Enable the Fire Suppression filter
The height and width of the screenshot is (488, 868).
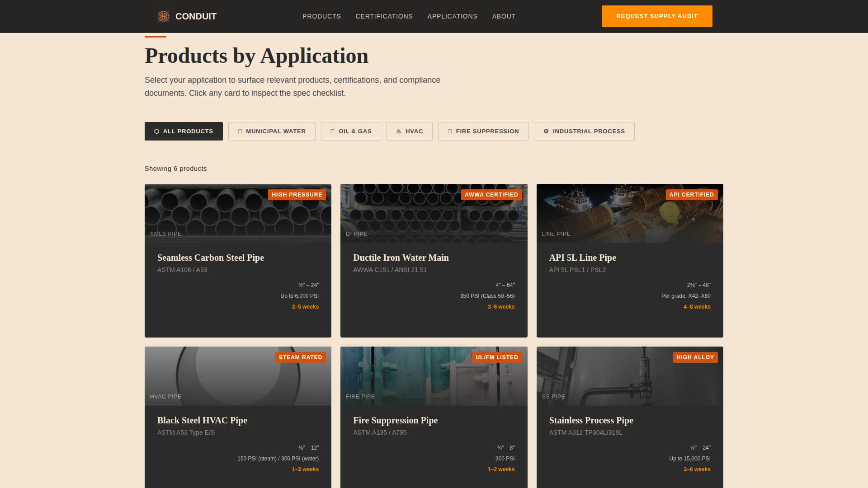coord(483,131)
